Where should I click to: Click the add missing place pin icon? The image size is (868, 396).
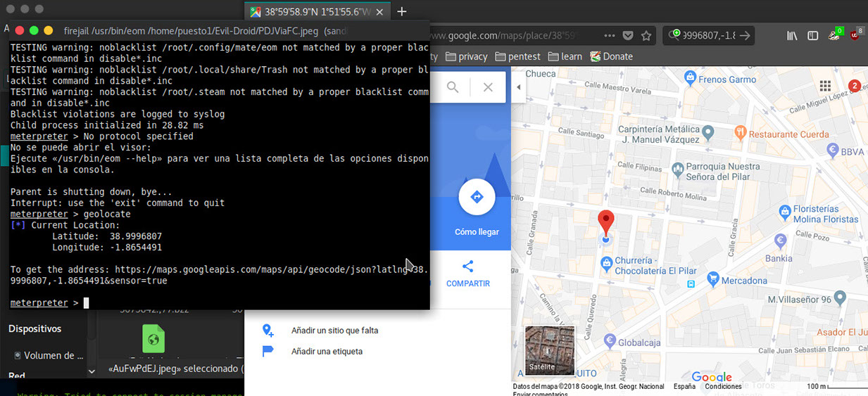click(268, 330)
